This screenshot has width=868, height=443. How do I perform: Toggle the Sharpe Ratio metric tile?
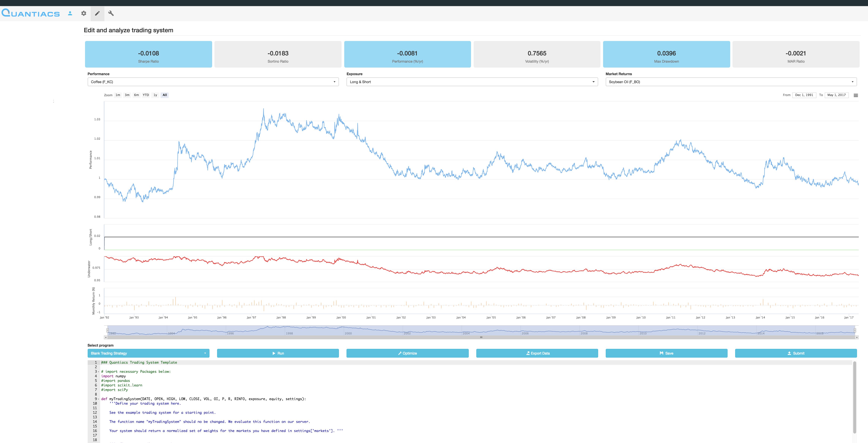tap(148, 54)
